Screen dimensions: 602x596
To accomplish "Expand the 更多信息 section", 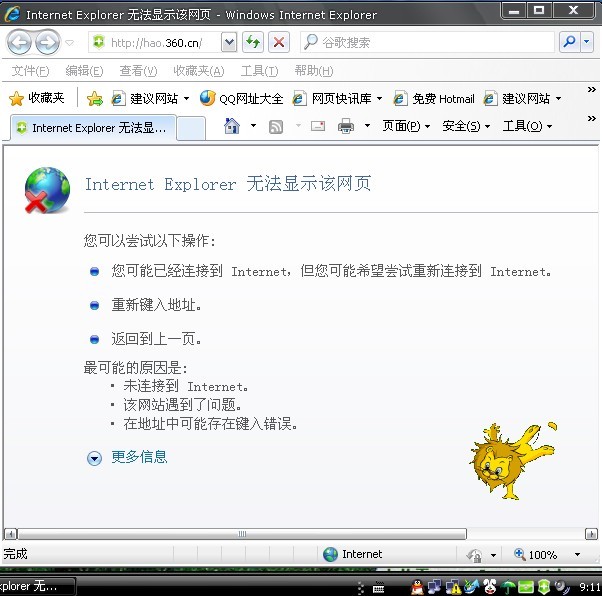I will pos(127,457).
